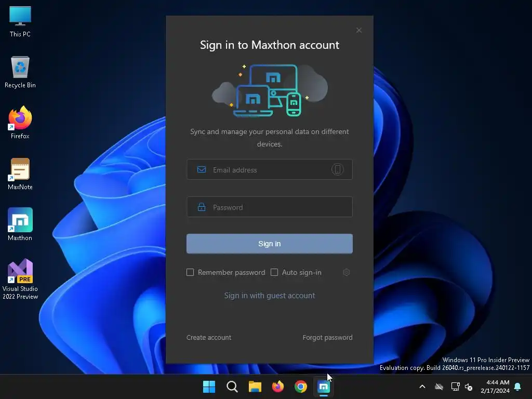
Task: Open taskbar Search
Action: (x=232, y=387)
